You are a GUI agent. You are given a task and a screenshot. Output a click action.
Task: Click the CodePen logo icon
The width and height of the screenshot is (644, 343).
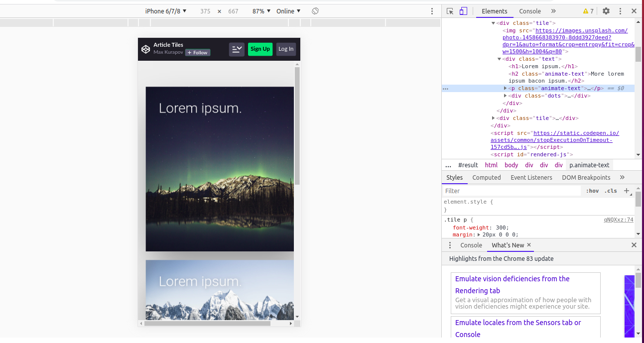pos(145,49)
